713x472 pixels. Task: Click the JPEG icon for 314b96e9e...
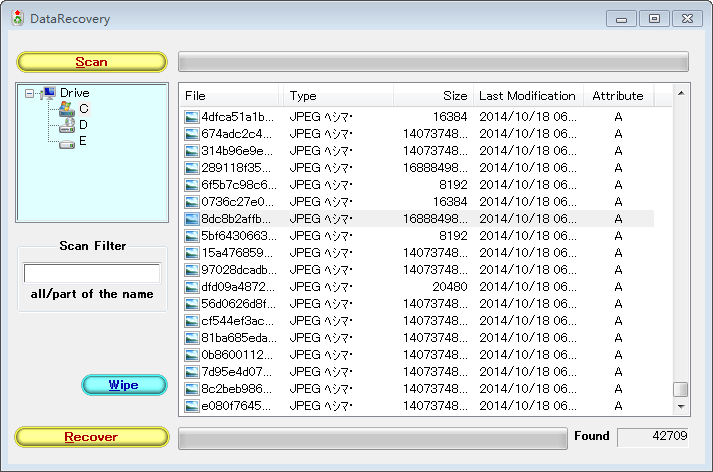pos(191,151)
